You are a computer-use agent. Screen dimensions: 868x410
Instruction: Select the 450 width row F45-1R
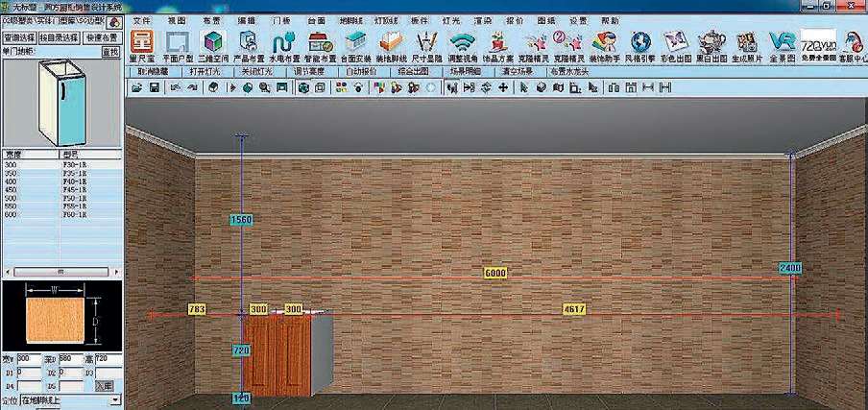(x=61, y=189)
